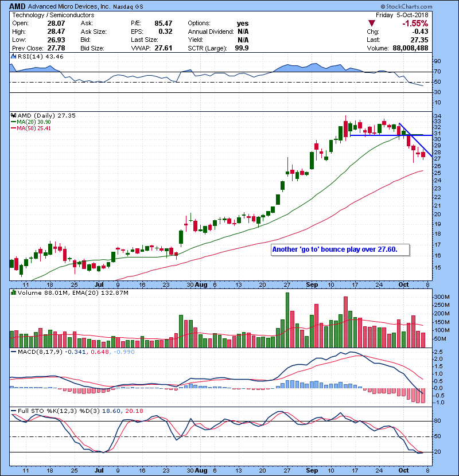The image size is (459, 476).
Task: Click the 'Yield:' label
Action: tap(195, 40)
